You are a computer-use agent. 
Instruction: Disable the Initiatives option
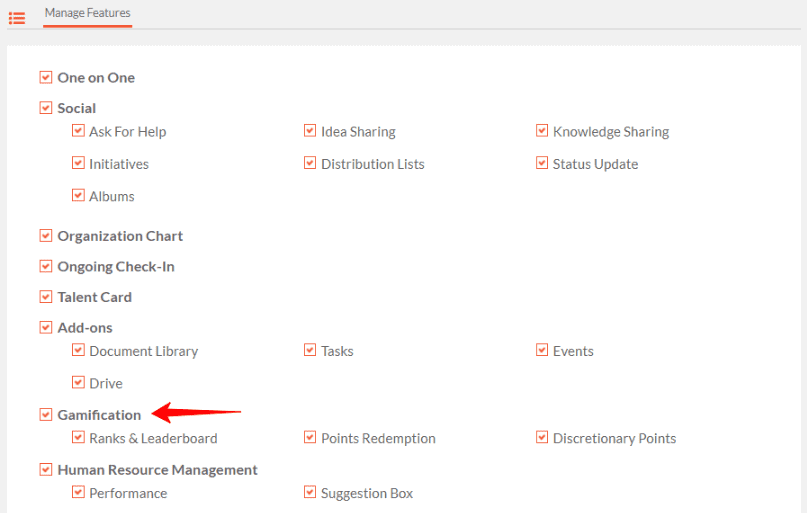tap(78, 163)
